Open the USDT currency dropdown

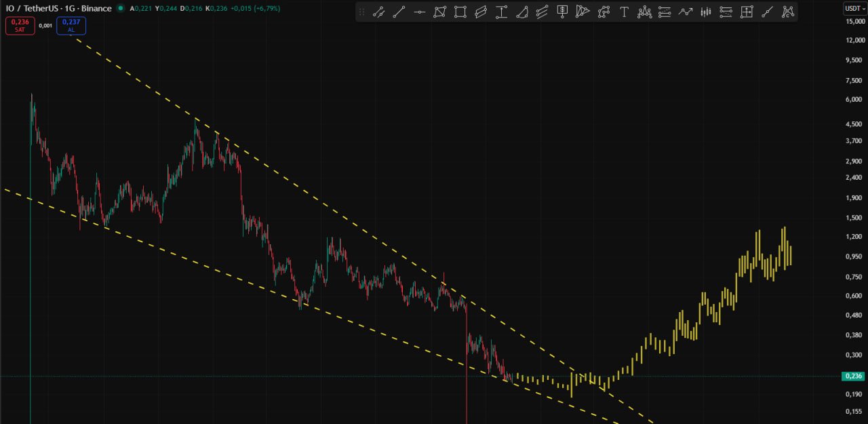[854, 8]
